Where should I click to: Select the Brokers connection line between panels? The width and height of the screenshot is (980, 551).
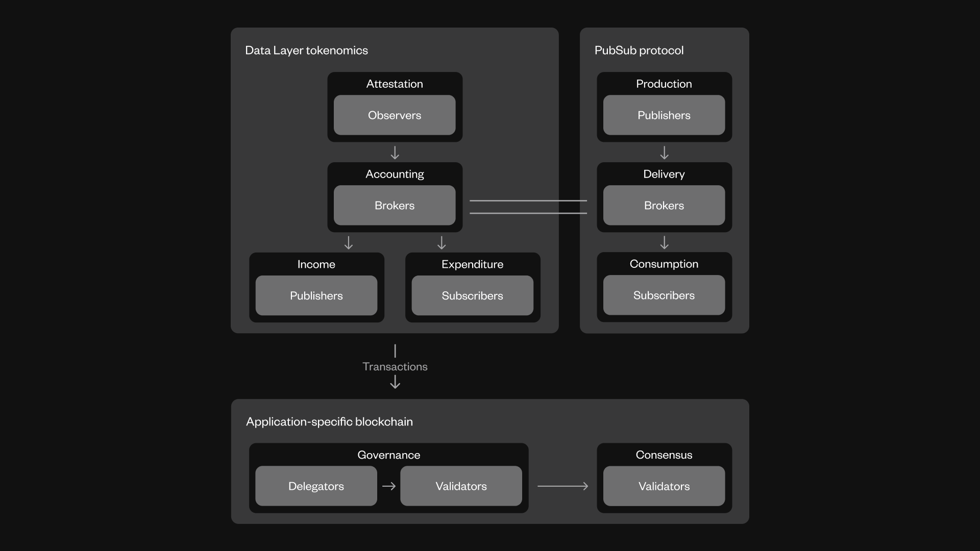pyautogui.click(x=528, y=205)
